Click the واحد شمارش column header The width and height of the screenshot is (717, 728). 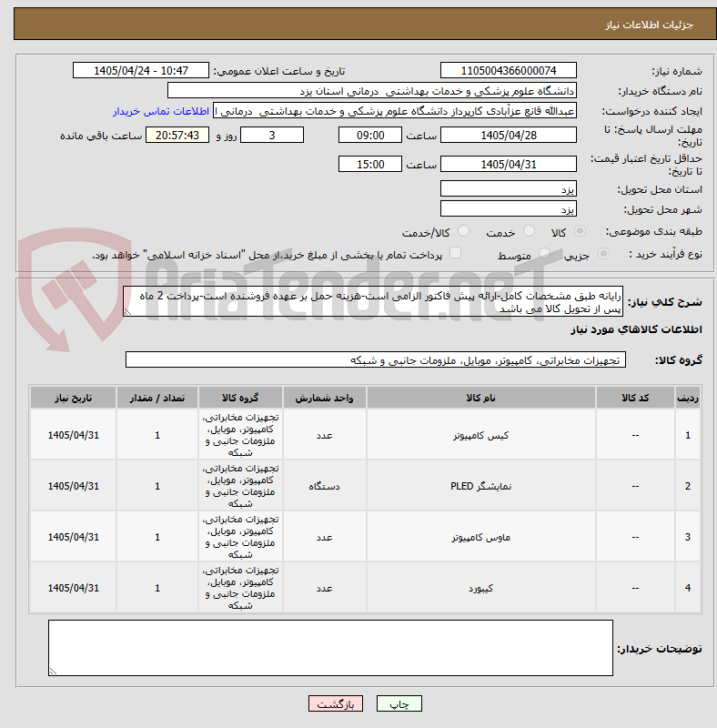324,398
